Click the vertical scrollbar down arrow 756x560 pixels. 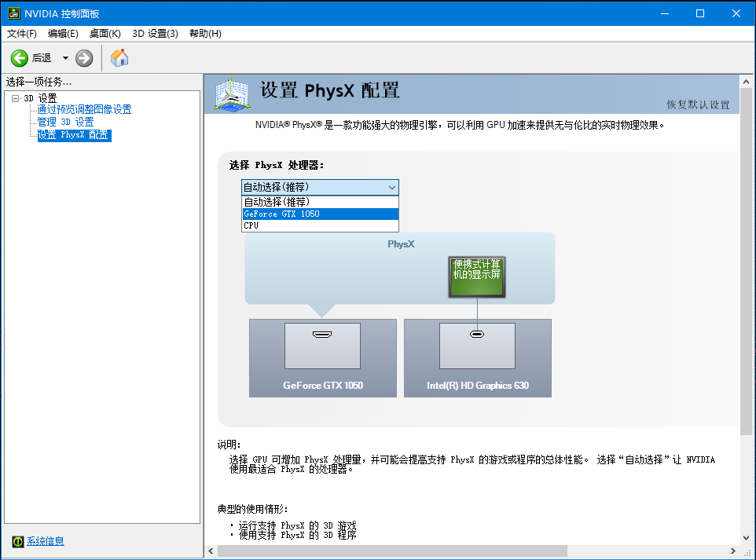(x=747, y=538)
